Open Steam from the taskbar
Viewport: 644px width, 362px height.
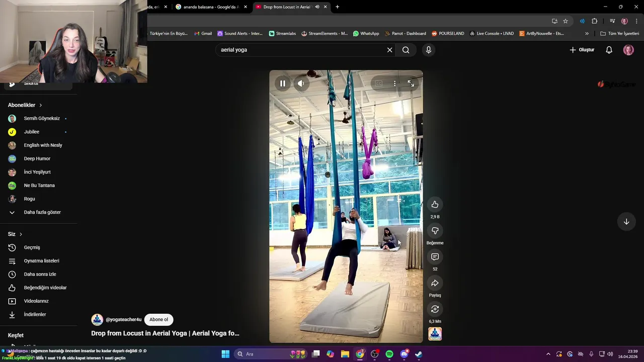pyautogui.click(x=419, y=354)
